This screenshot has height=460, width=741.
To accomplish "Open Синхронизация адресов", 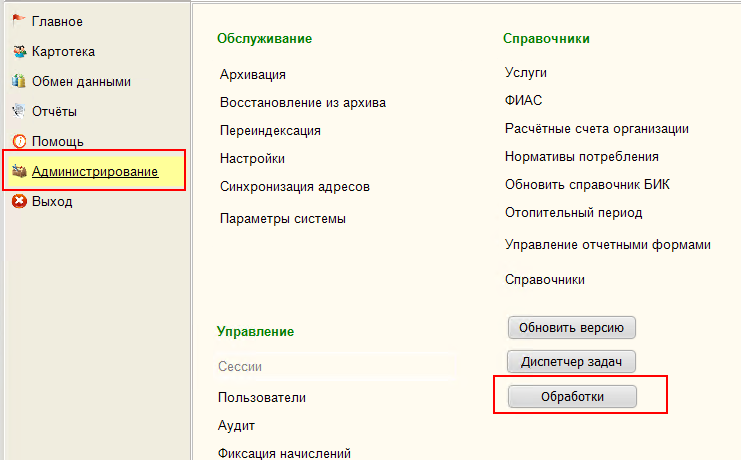I will pyautogui.click(x=295, y=187).
